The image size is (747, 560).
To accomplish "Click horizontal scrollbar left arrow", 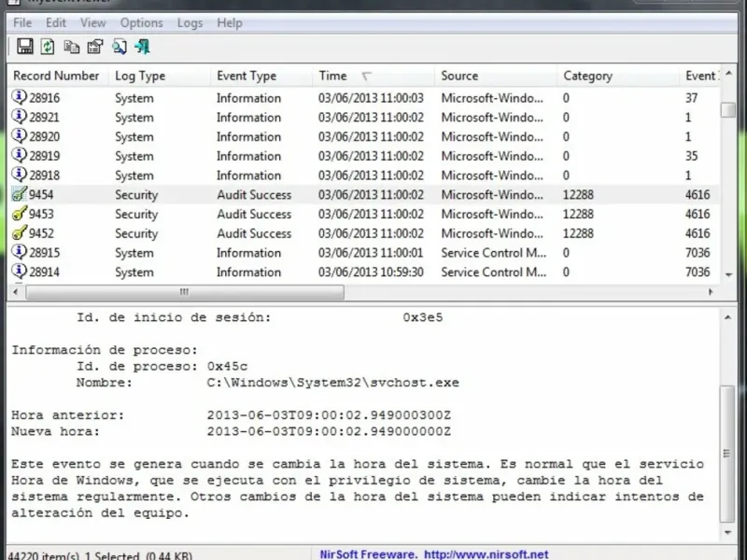I will coord(16,292).
